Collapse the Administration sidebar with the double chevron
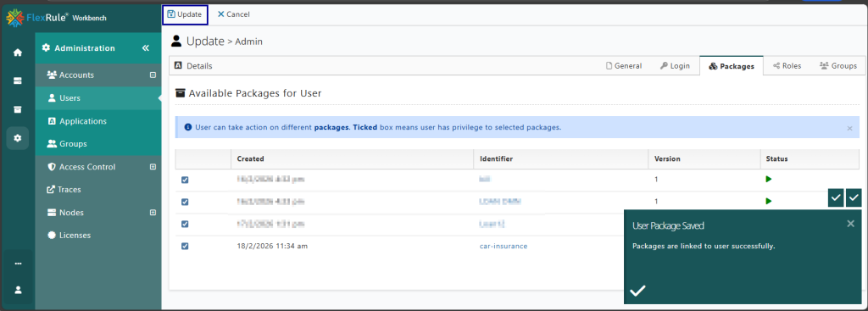The height and width of the screenshot is (311, 868). pyautogui.click(x=146, y=48)
